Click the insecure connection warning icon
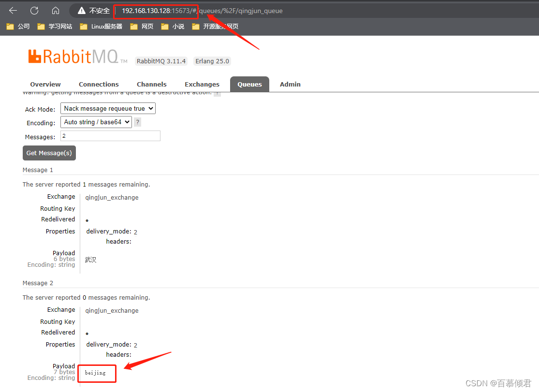The image size is (539, 392). click(x=82, y=11)
